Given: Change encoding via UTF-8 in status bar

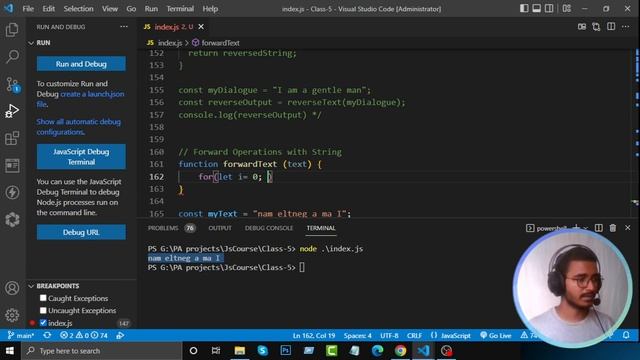Looking at the screenshot, I should pos(389,336).
